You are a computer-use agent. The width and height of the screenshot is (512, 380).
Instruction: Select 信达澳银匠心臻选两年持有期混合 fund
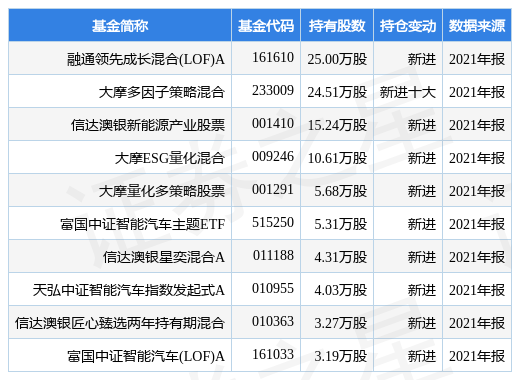click(120, 323)
